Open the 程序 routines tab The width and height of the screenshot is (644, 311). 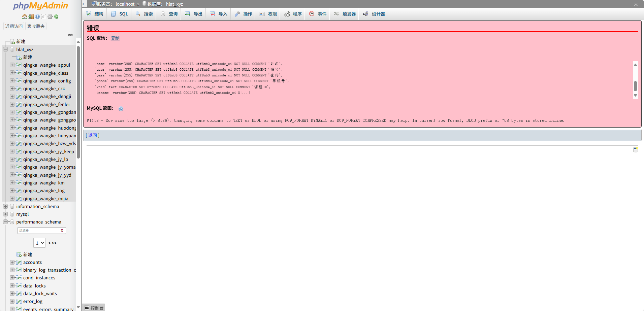293,14
